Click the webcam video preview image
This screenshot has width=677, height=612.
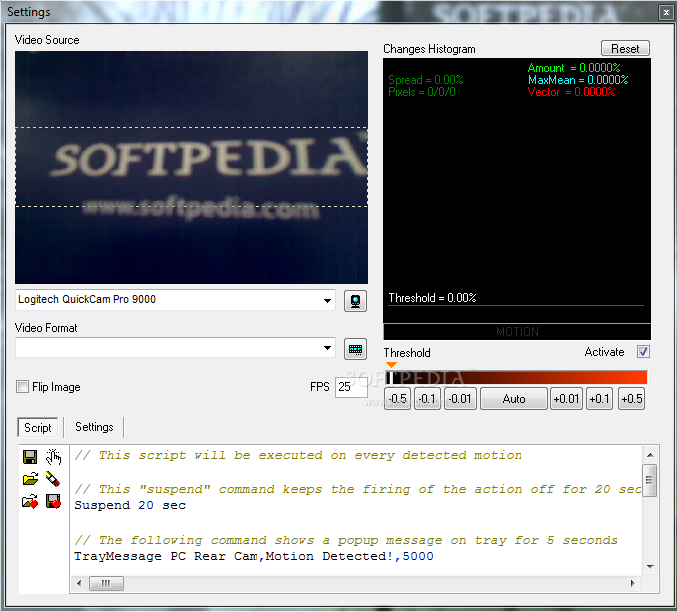click(x=191, y=167)
